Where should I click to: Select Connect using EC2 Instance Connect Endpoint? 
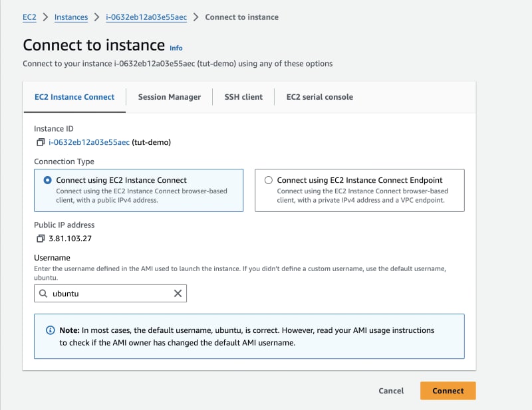pyautogui.click(x=269, y=180)
